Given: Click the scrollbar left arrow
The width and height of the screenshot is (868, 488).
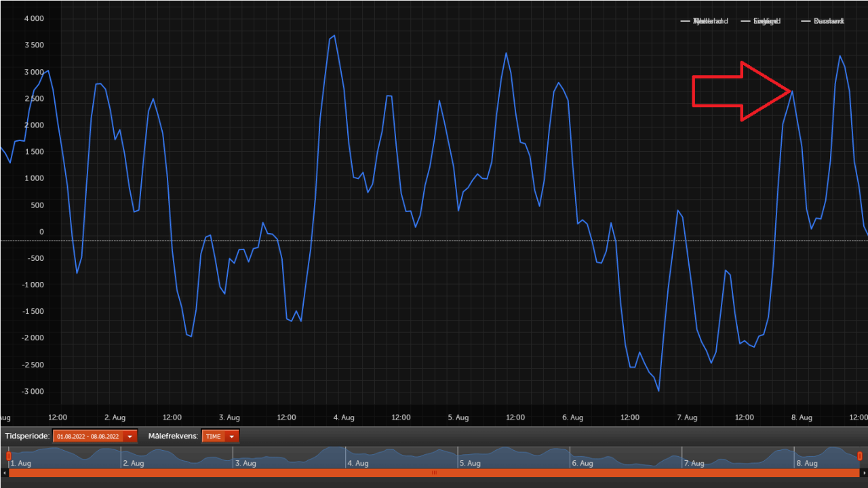Looking at the screenshot, I should click(x=4, y=472).
